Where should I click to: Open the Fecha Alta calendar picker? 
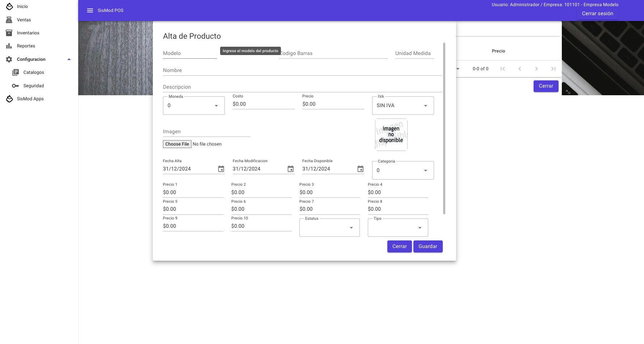point(221,169)
